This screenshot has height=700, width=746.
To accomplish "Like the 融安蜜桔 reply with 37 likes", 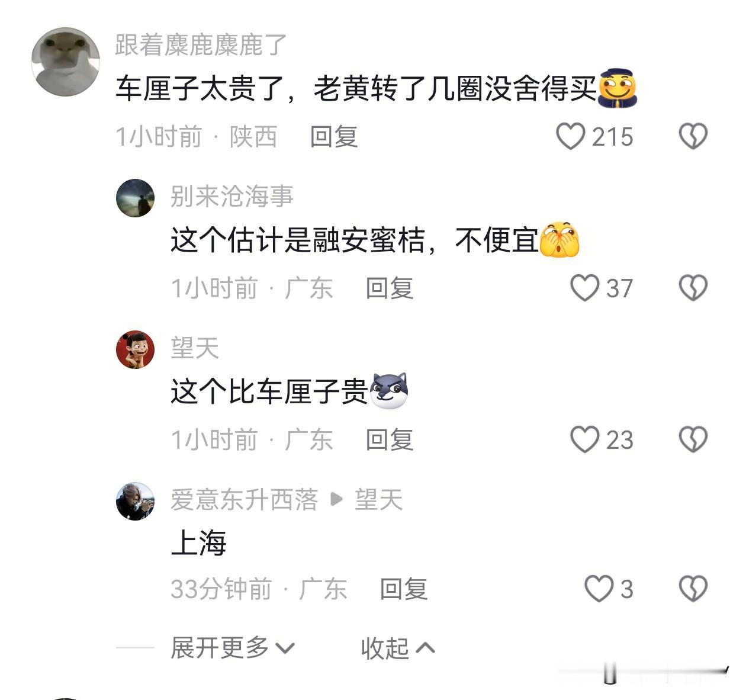I will point(584,288).
